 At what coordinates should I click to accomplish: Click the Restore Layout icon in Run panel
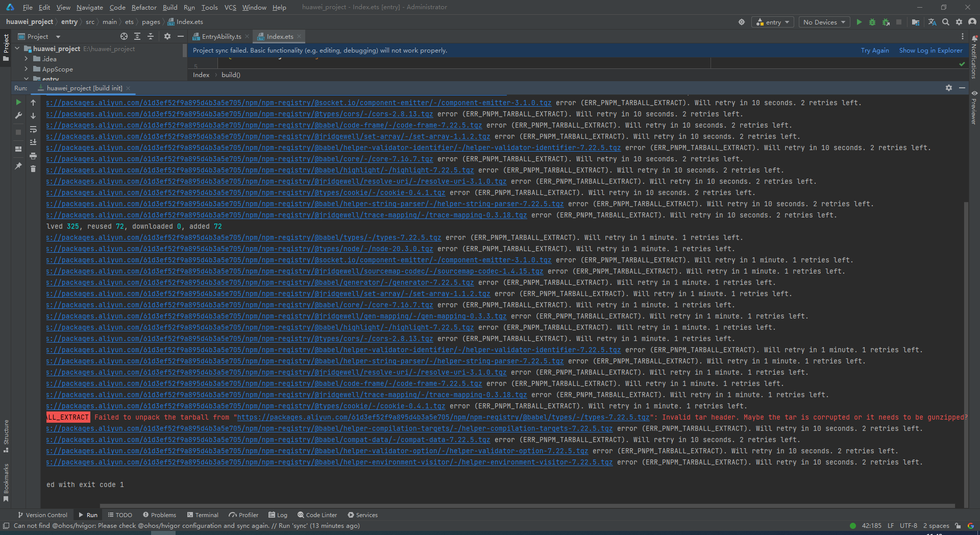(18, 149)
